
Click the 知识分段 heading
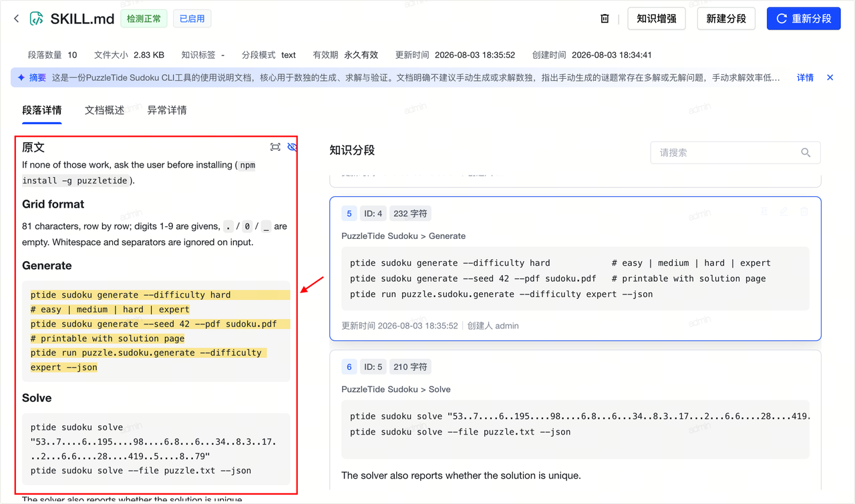(x=352, y=150)
